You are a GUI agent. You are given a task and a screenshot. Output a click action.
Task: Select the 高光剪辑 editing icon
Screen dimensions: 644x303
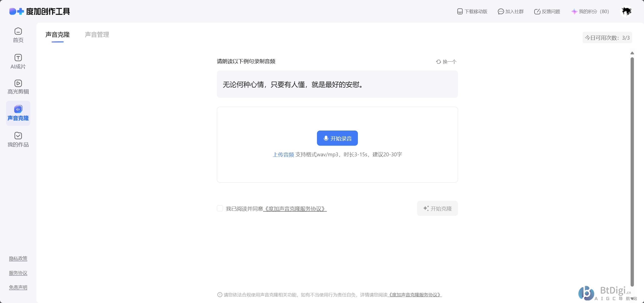18,84
